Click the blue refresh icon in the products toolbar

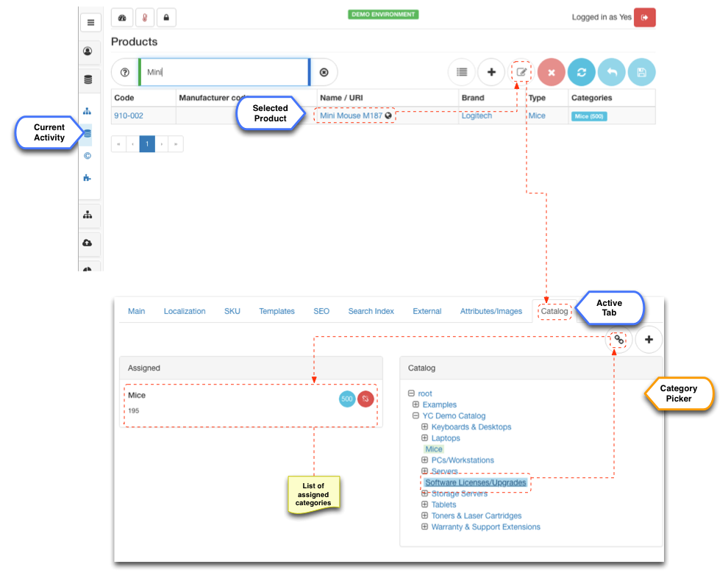coord(582,72)
